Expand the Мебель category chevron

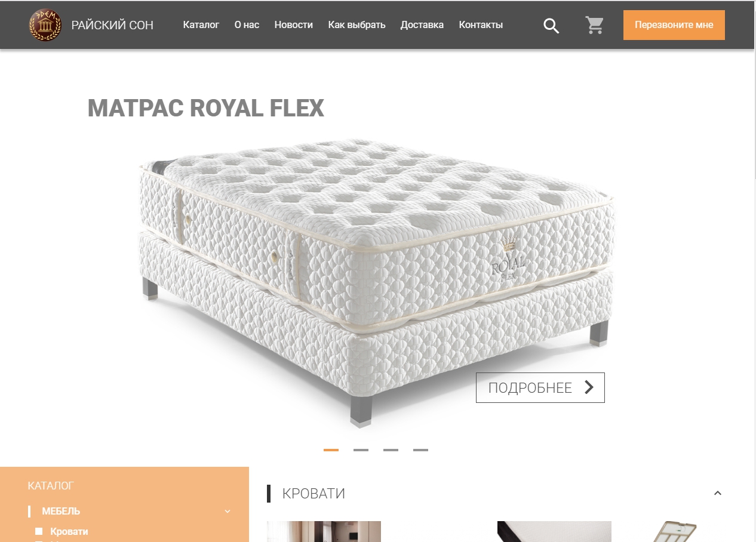click(228, 512)
